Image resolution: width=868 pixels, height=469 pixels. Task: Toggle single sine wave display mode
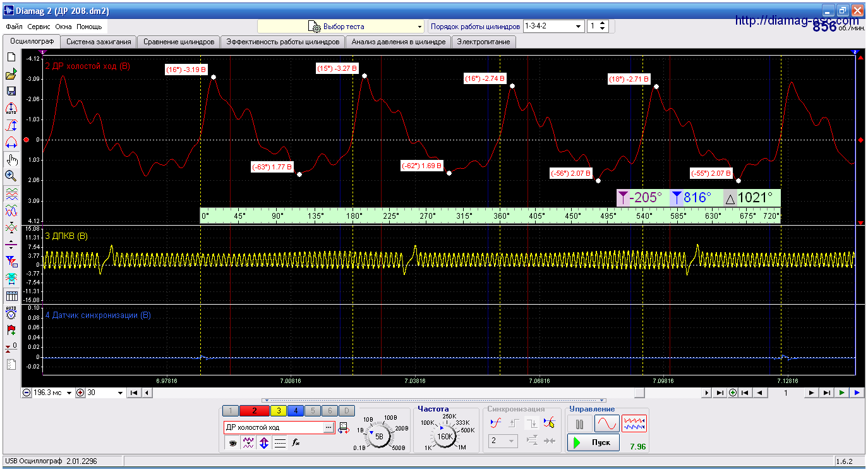click(x=606, y=423)
